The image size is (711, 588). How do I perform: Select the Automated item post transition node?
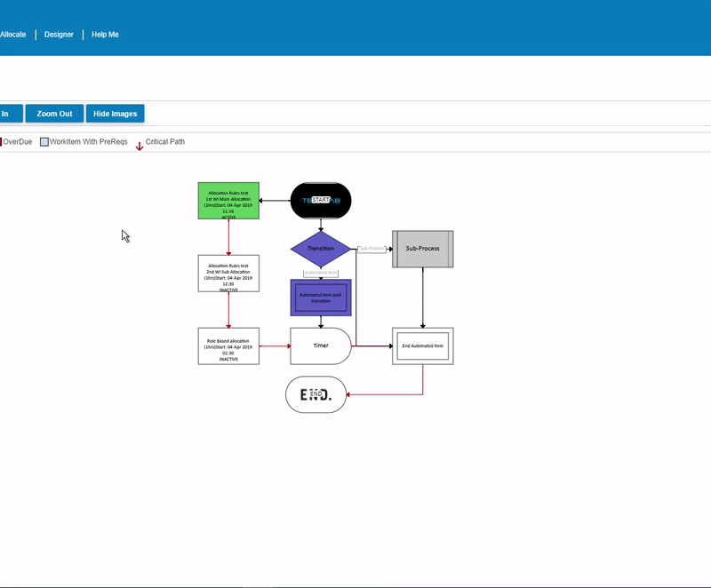coord(321,298)
